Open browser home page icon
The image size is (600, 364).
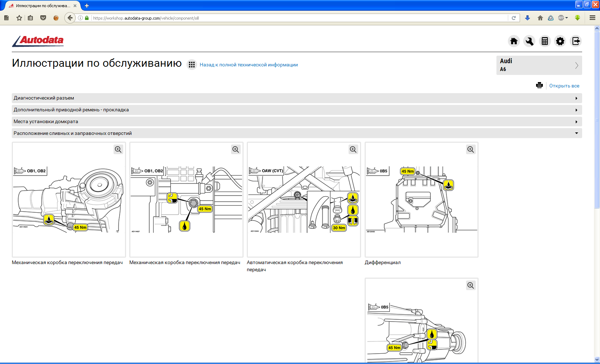(540, 18)
